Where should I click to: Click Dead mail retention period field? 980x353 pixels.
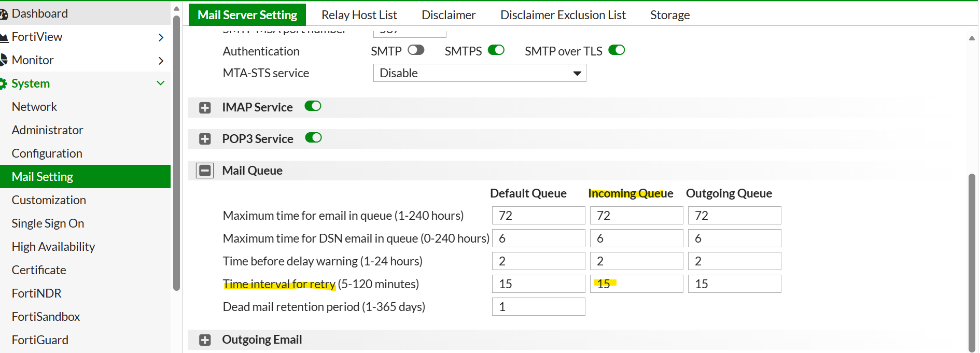(539, 307)
